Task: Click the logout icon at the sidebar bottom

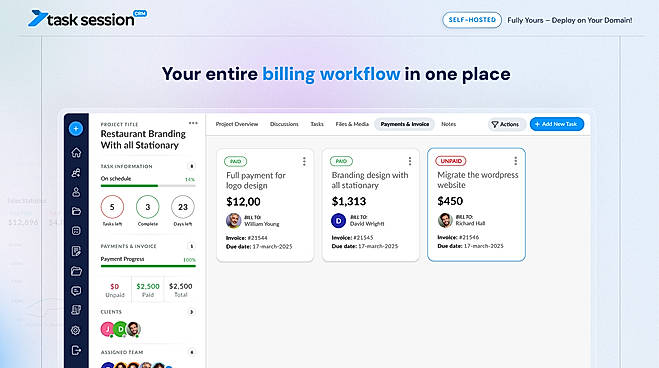Action: (76, 350)
